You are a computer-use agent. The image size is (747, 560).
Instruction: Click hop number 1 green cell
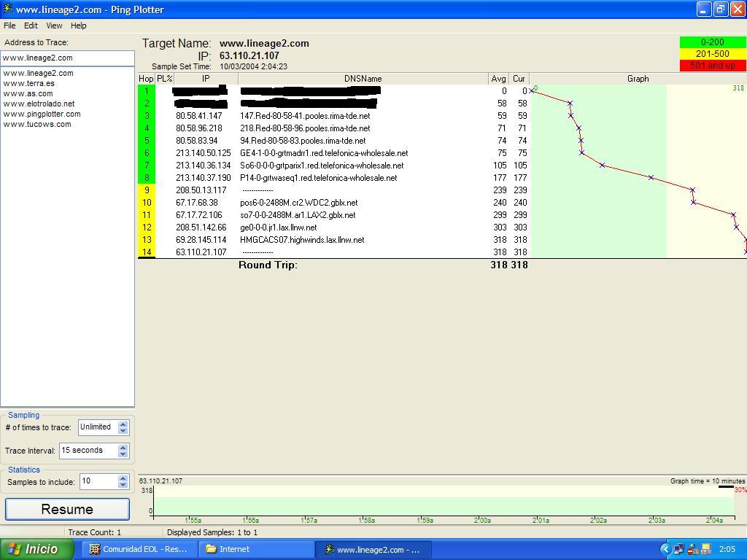pyautogui.click(x=147, y=91)
